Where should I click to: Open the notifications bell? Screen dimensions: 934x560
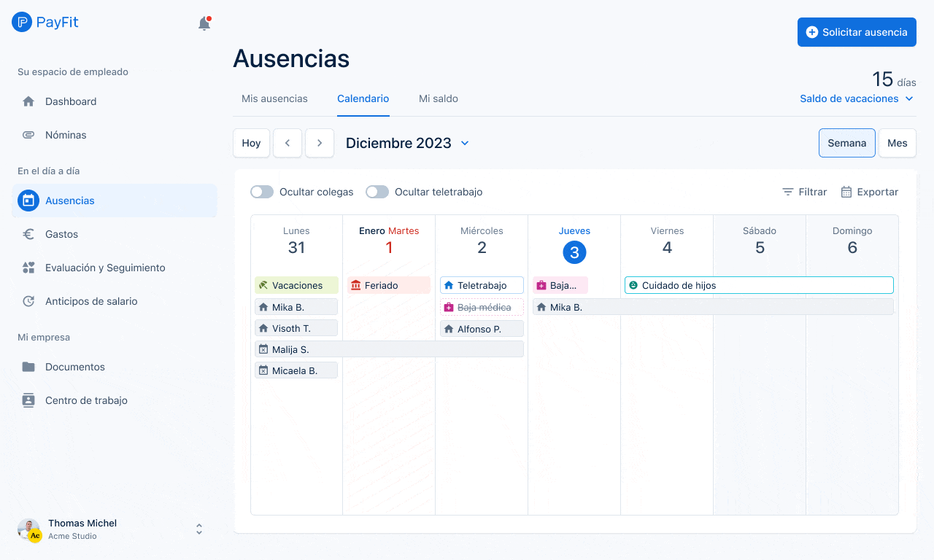pyautogui.click(x=204, y=23)
